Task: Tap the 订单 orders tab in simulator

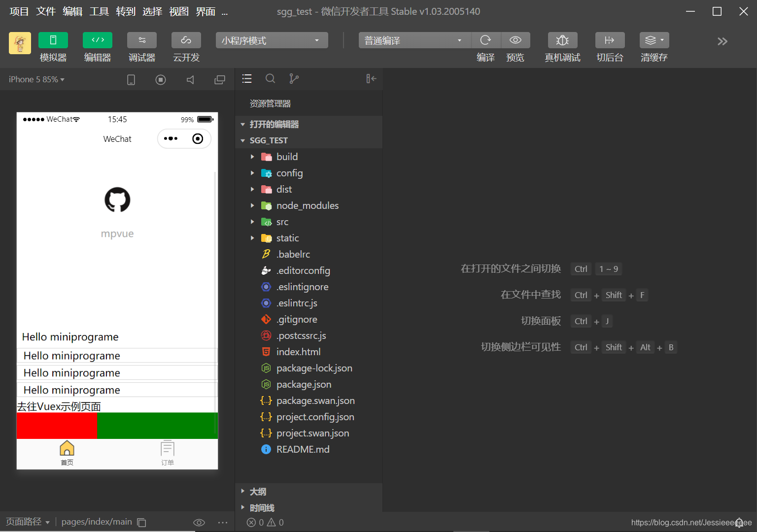Action: pos(168,454)
